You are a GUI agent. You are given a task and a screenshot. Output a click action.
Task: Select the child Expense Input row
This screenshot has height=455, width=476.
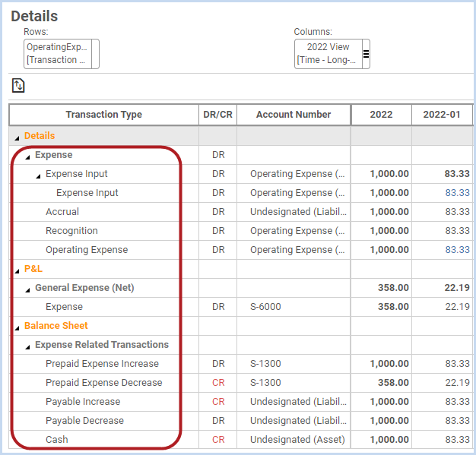click(x=87, y=193)
